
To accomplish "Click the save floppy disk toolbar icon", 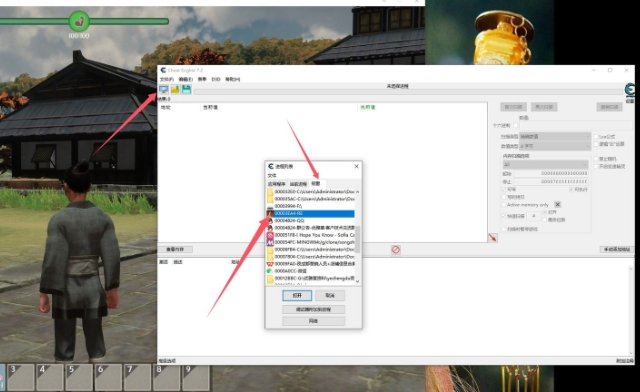I will tap(187, 89).
